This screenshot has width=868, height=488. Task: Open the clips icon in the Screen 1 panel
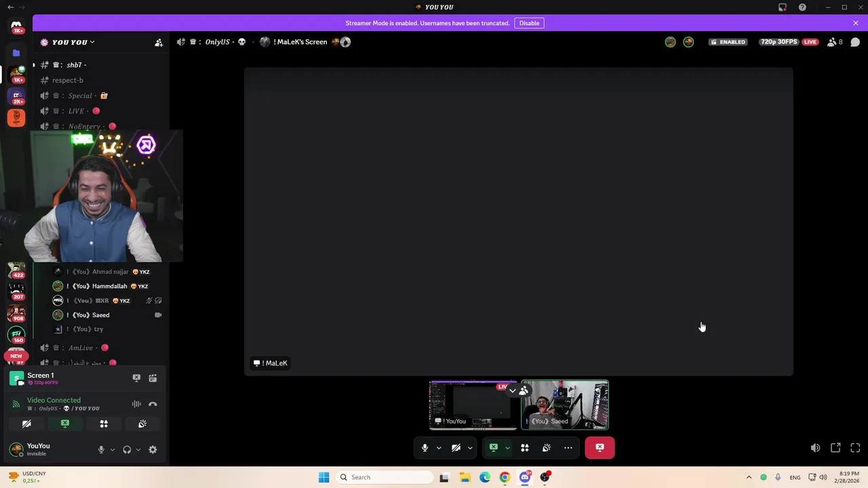click(x=153, y=378)
